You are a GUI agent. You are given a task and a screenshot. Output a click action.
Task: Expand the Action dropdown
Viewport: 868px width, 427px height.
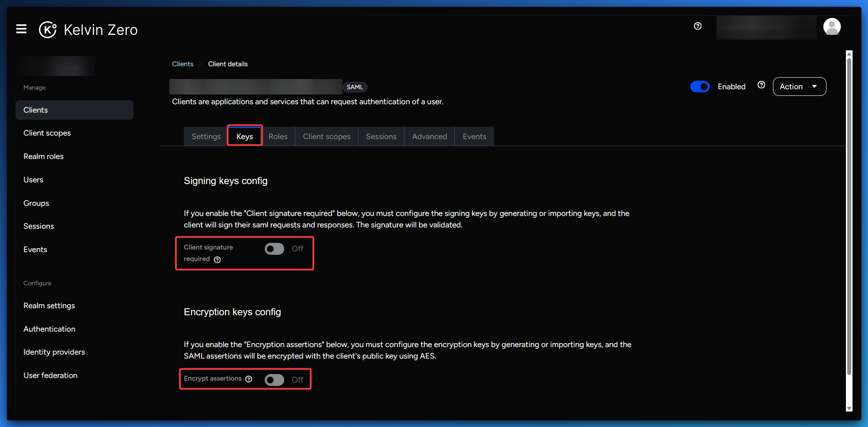pyautogui.click(x=799, y=87)
